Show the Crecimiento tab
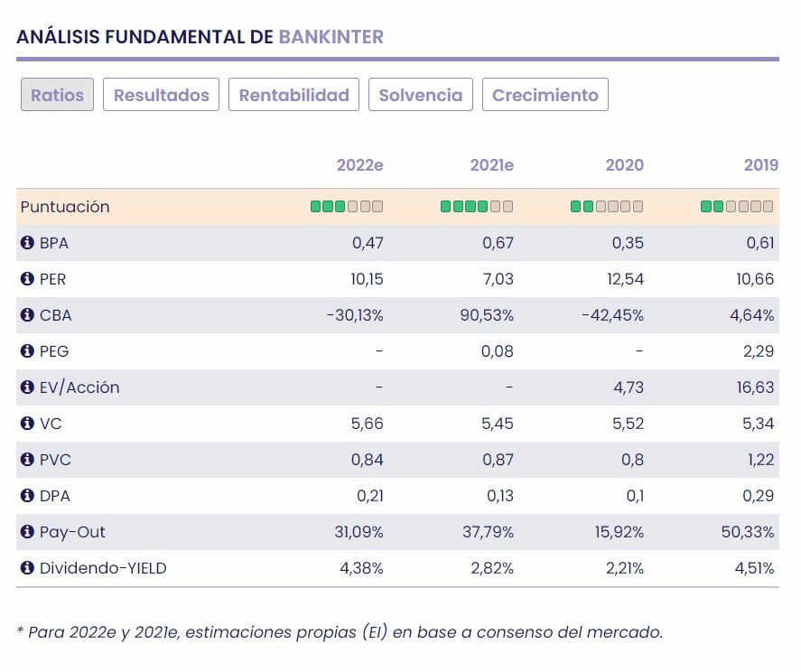This screenshot has height=672, width=801. pos(545,95)
